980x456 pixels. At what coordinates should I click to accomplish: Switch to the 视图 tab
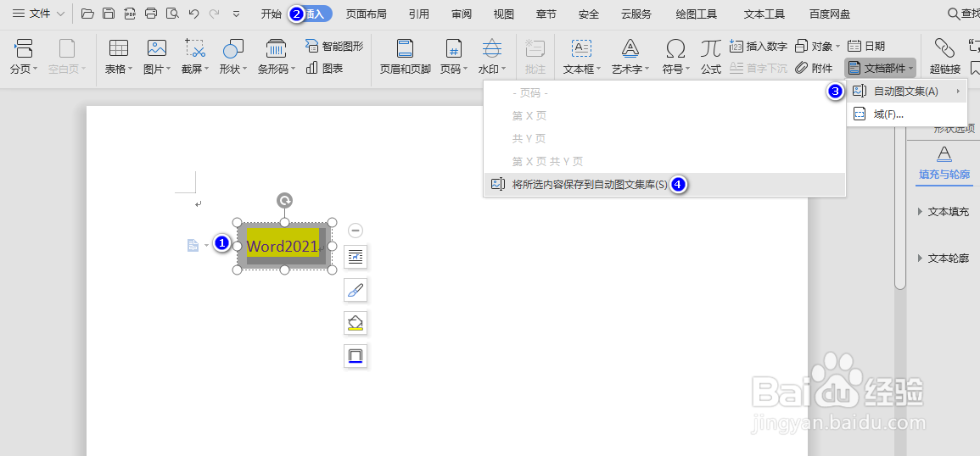pyautogui.click(x=504, y=14)
